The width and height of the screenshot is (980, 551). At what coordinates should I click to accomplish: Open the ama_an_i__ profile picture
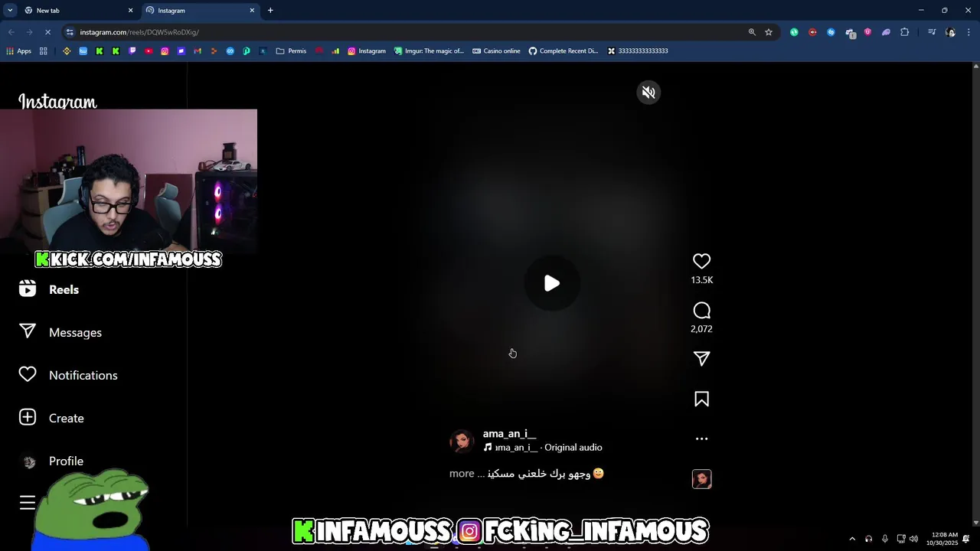(x=462, y=441)
